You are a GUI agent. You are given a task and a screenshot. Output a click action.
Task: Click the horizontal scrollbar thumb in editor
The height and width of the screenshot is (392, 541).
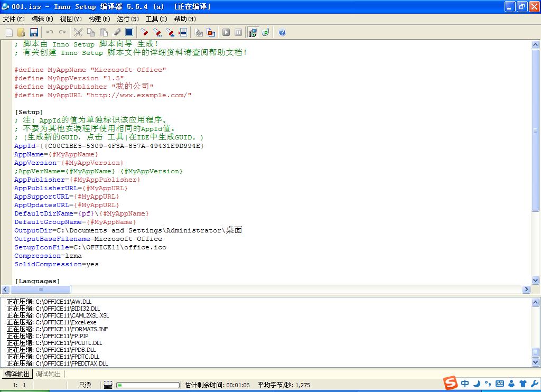click(x=41, y=289)
